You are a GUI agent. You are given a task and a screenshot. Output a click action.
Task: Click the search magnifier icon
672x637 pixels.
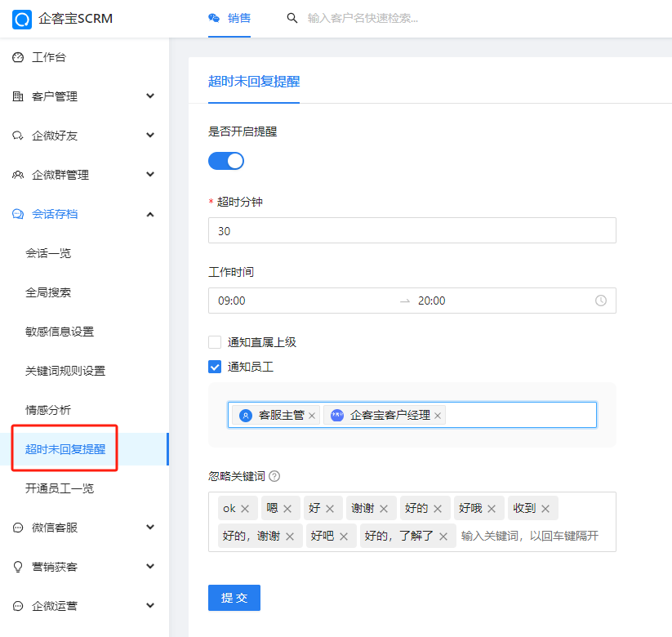click(x=291, y=18)
